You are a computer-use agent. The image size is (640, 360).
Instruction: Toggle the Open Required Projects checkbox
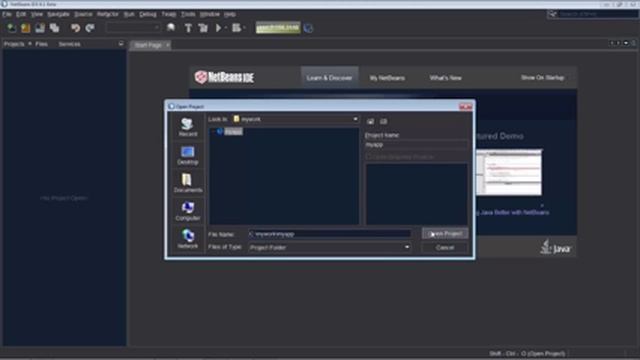pyautogui.click(x=369, y=157)
